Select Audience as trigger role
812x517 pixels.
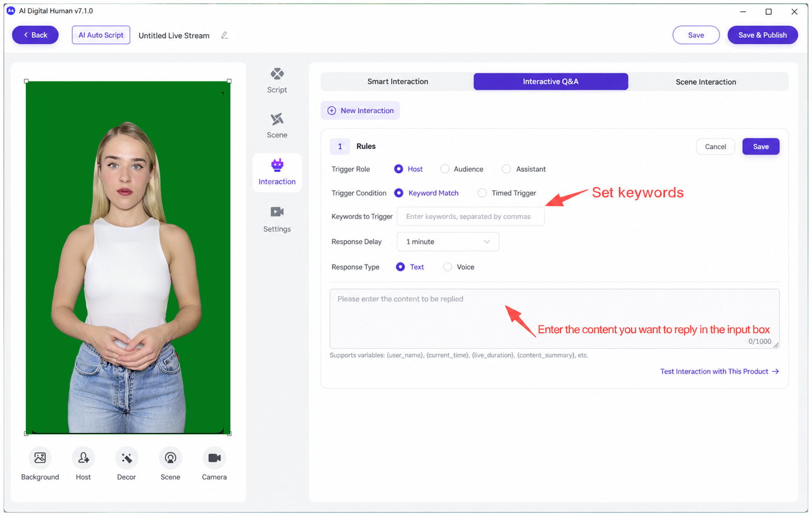pyautogui.click(x=445, y=169)
